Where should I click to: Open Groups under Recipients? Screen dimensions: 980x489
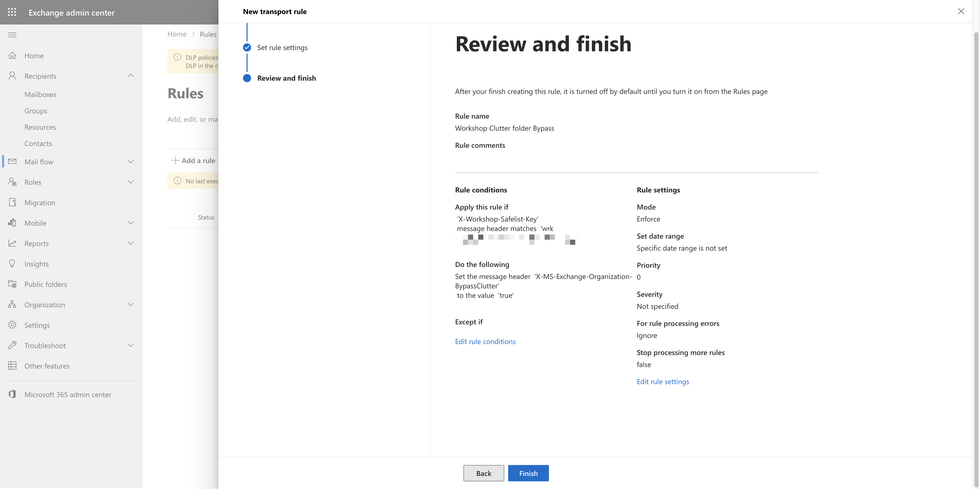coord(36,111)
